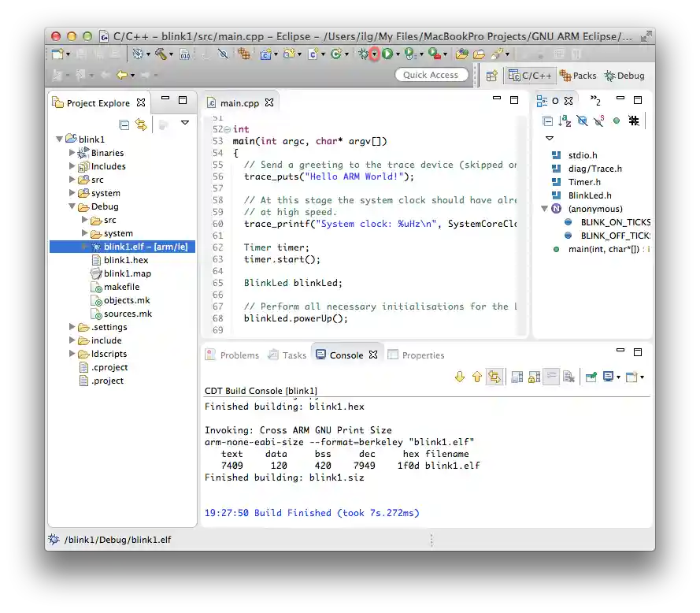The image size is (700, 613).
Task: Run the blink1 application with the Run icon
Action: [386, 54]
